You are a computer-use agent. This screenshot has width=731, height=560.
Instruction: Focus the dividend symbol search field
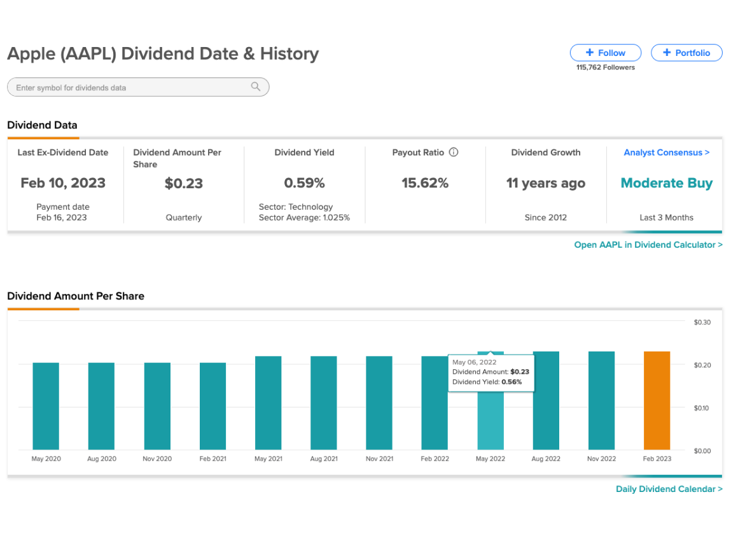tap(138, 87)
